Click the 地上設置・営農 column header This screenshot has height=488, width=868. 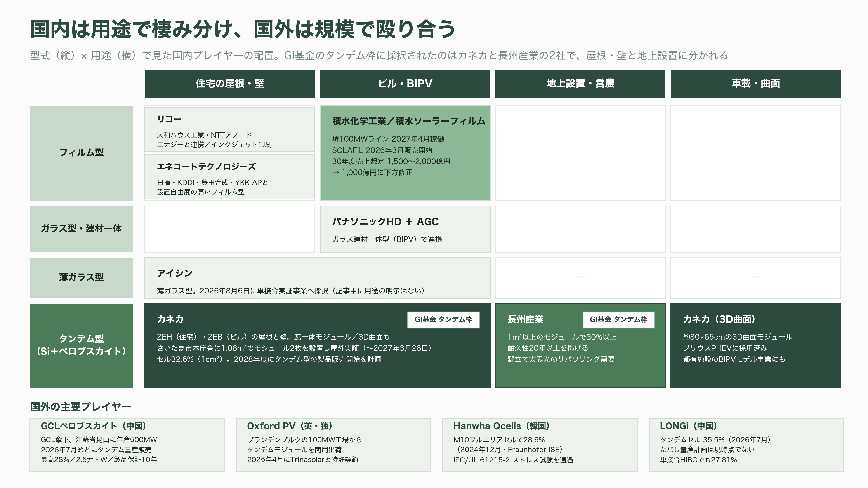coord(580,84)
